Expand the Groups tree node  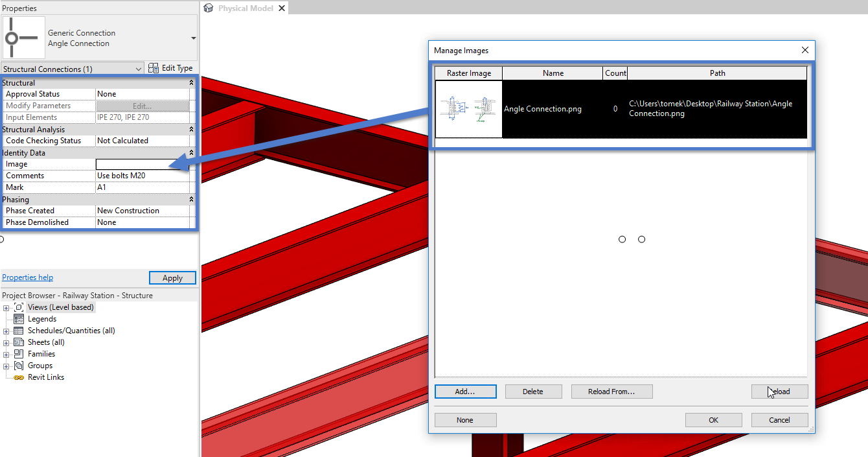pos(6,366)
